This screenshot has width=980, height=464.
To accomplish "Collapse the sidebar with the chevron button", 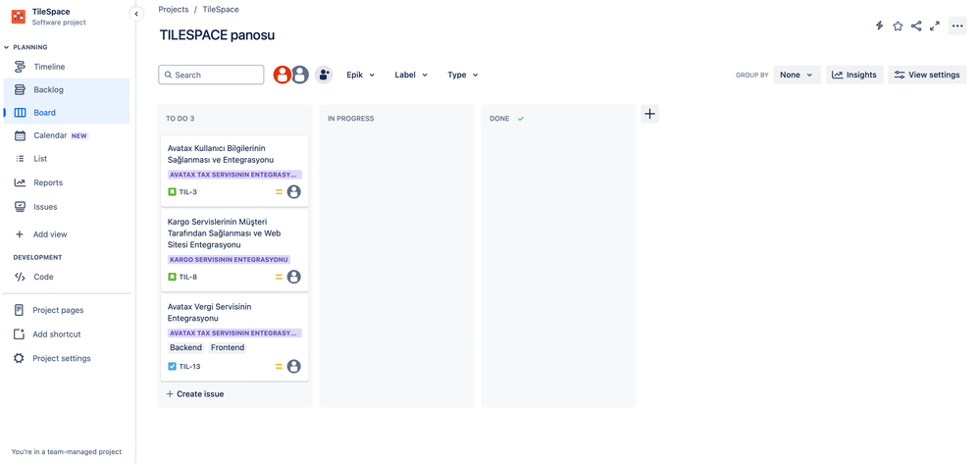I will pyautogui.click(x=136, y=14).
